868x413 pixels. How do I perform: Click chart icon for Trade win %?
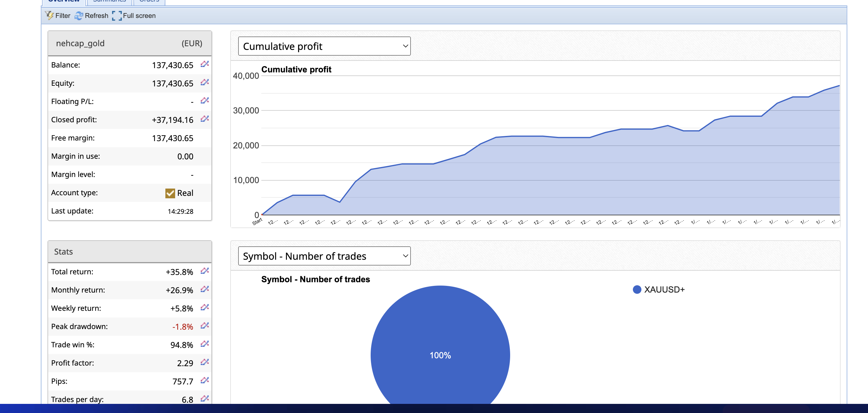coord(205,344)
